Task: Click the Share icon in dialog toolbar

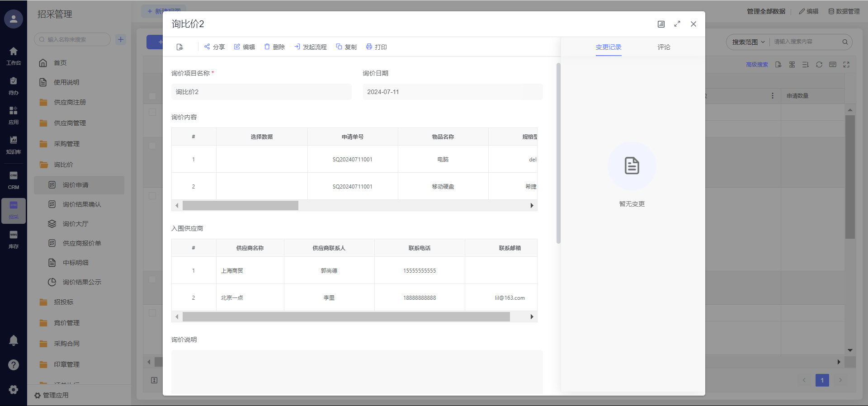Action: [207, 47]
